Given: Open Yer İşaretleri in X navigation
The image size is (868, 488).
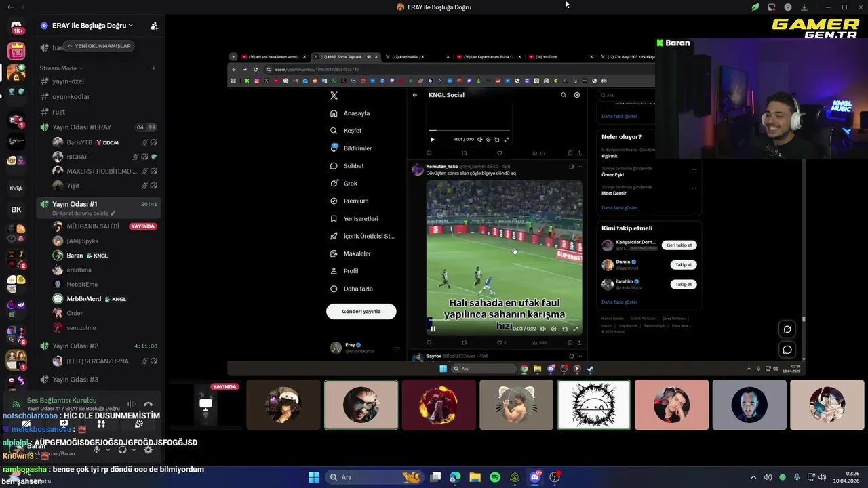Looking at the screenshot, I should click(354, 218).
